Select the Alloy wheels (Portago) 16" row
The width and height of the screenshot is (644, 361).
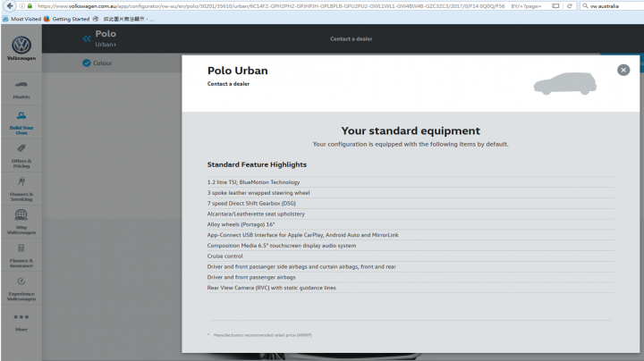tap(411, 224)
